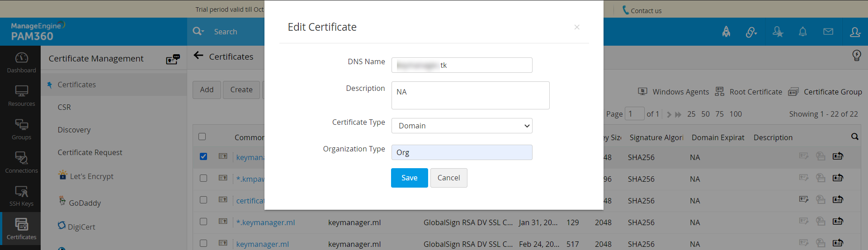Screen dimensions: 868x250
Task: Close the Edit Certificate dialog
Action: click(x=577, y=27)
